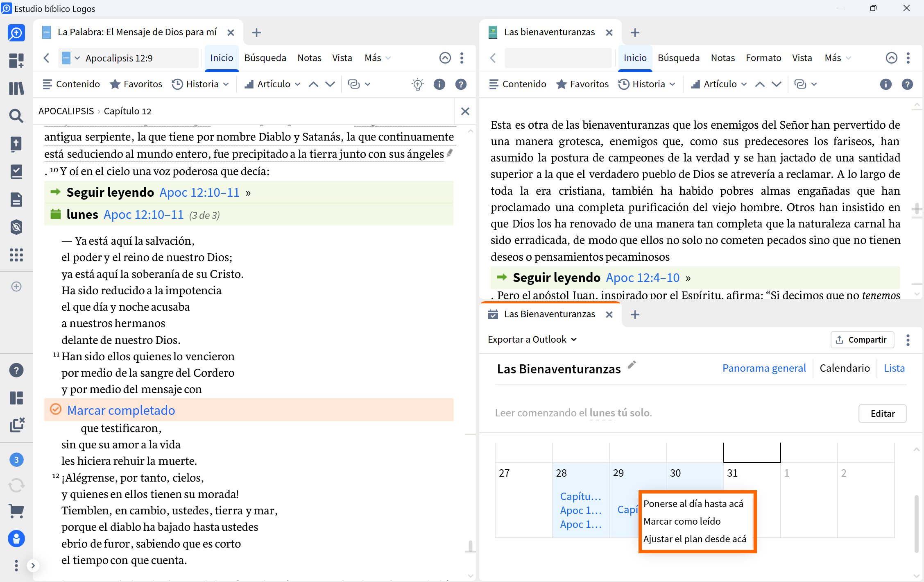Open the Dashboard tiles icon in sidebar

[x=16, y=60]
